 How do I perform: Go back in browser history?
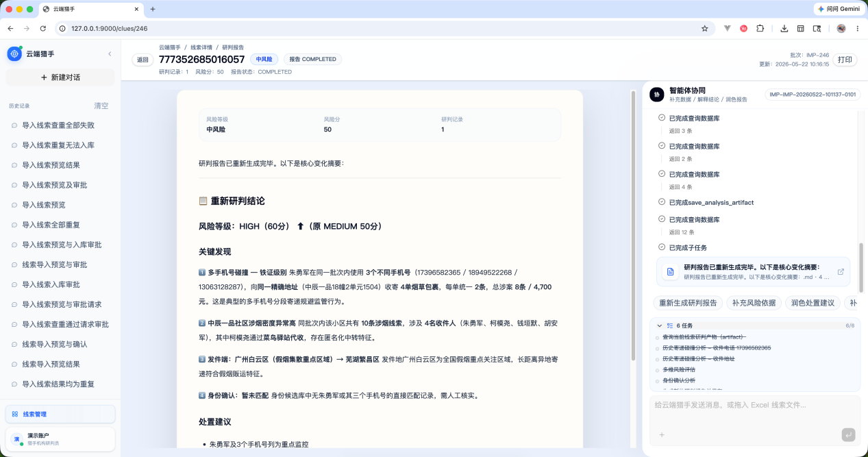click(x=10, y=29)
